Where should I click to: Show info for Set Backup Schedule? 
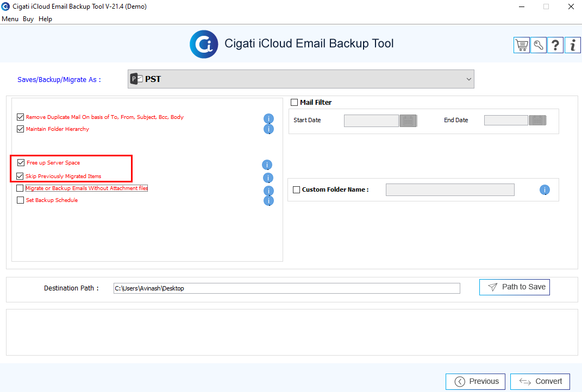[x=269, y=201]
